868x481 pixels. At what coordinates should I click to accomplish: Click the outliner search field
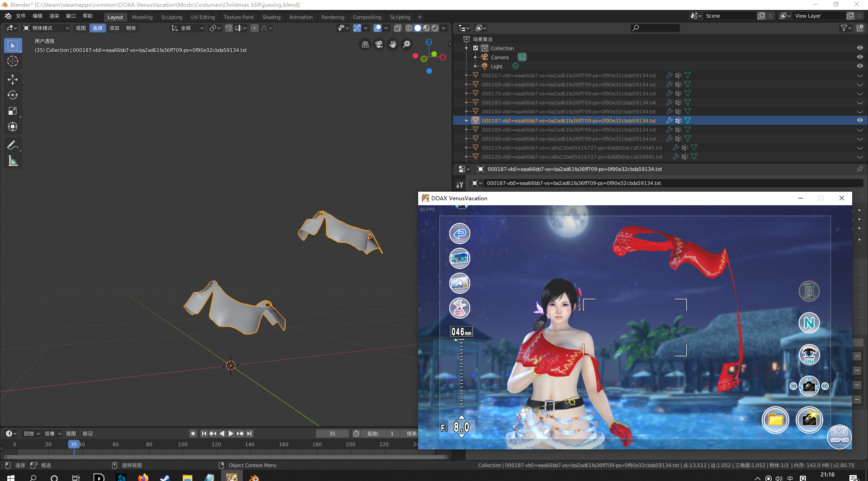coord(655,28)
